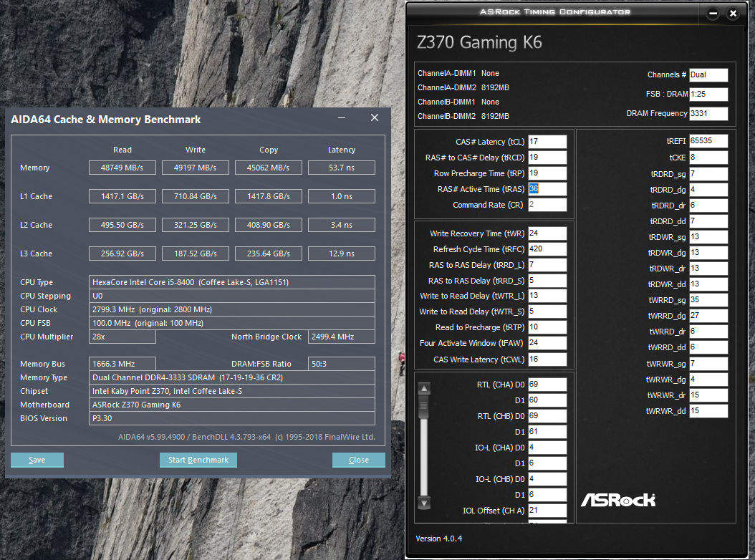Viewport: 755px width, 560px height.
Task: Click BIOS Version value P3.30
Action: [x=232, y=418]
